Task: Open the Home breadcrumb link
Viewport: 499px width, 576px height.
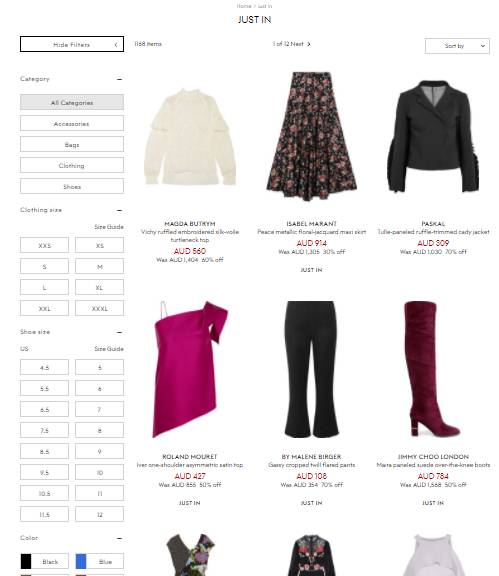Action: click(x=244, y=6)
